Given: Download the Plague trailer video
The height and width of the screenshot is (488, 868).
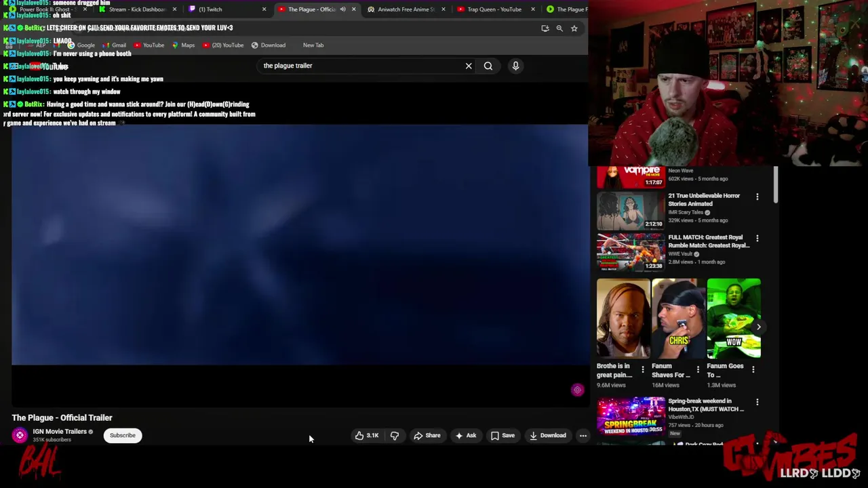Looking at the screenshot, I should 548,436.
